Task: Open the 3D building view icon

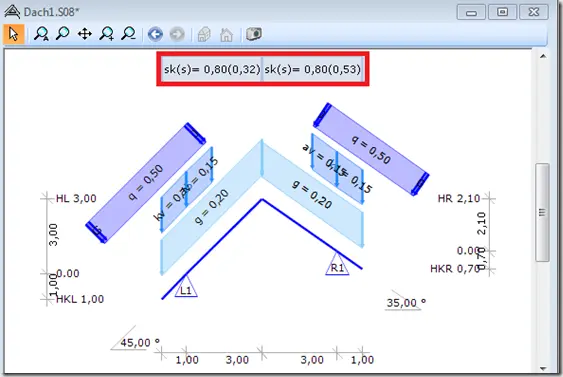Action: point(204,34)
